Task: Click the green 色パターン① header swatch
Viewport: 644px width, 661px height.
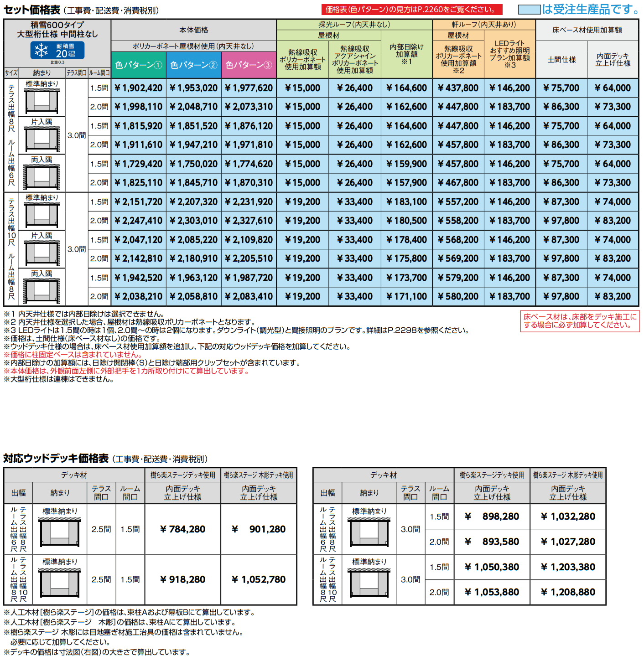Action: (139, 65)
